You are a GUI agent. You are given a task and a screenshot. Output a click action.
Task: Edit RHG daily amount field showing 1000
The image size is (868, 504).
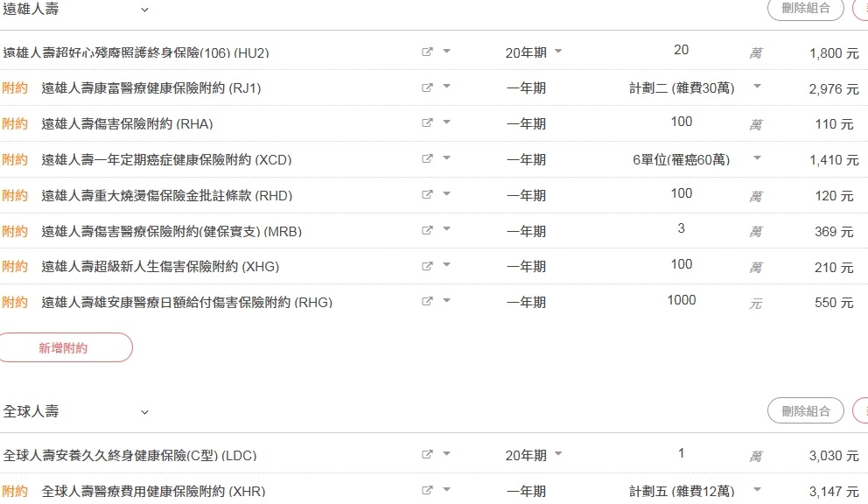coord(682,300)
